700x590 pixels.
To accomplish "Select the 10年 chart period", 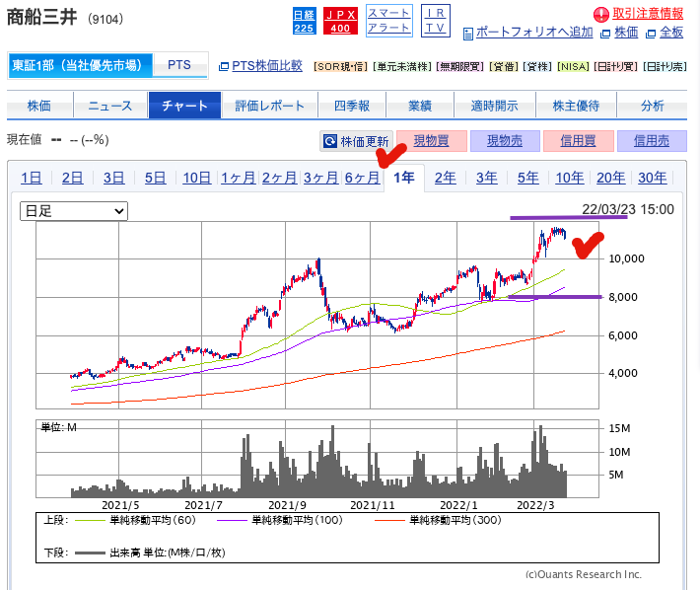I will click(x=570, y=178).
